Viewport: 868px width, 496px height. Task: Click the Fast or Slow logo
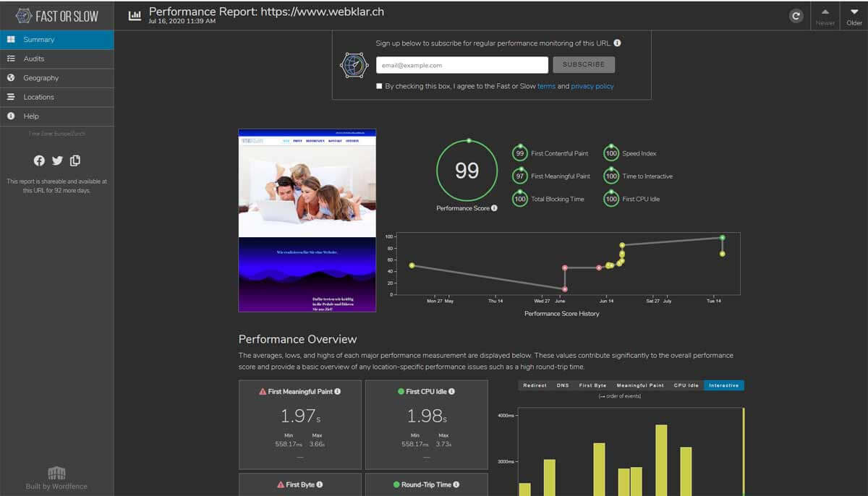(x=57, y=16)
